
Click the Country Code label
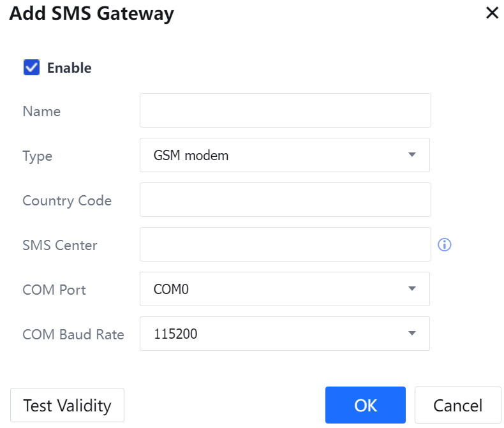click(67, 201)
